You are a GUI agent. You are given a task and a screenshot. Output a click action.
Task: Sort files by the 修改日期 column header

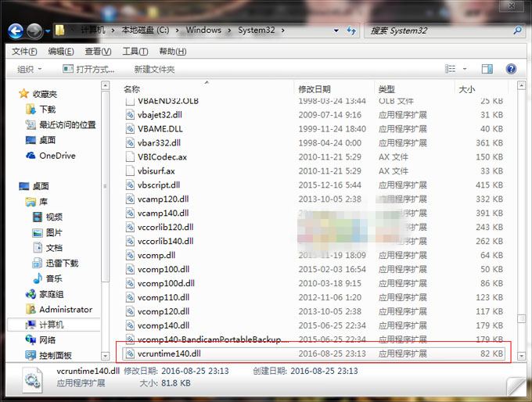coord(315,89)
